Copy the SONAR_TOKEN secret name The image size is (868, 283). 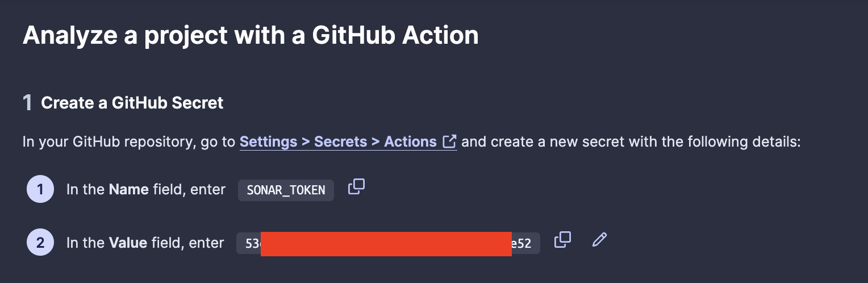click(x=356, y=187)
